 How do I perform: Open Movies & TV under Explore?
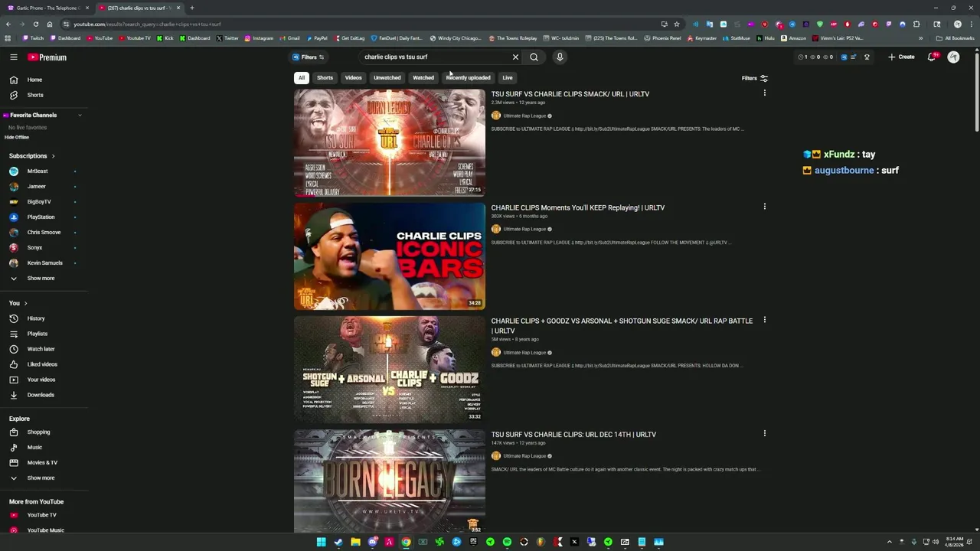[x=43, y=463]
